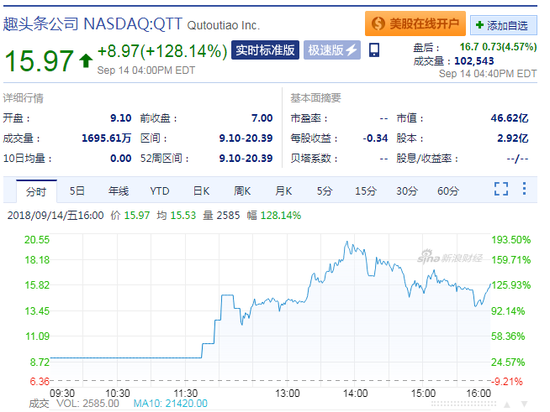Screen dimensions: 550x412
Task: Click volume value 1695.61万
Action: tap(106, 138)
